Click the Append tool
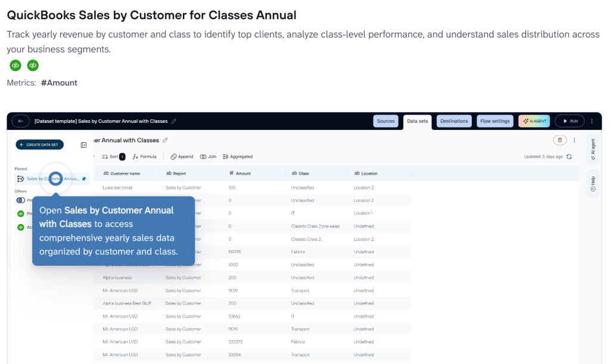The height and width of the screenshot is (364, 610). click(x=182, y=157)
